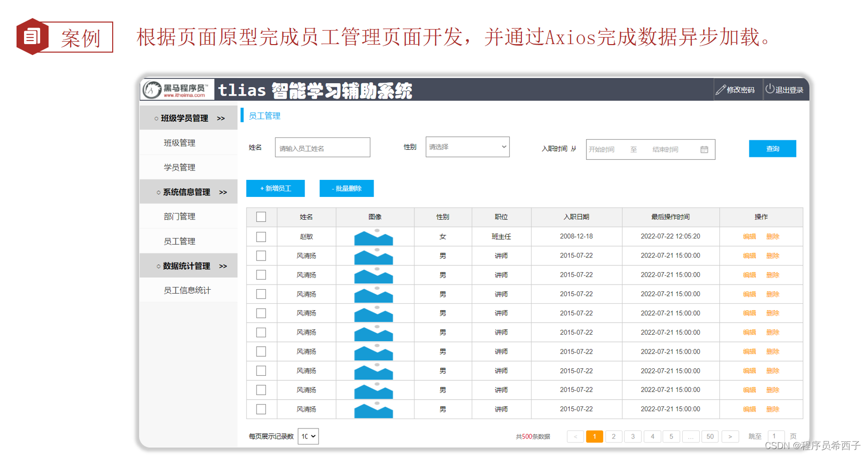The image size is (868, 455).
Task: Click the 班主任 position cell
Action: [x=501, y=237]
